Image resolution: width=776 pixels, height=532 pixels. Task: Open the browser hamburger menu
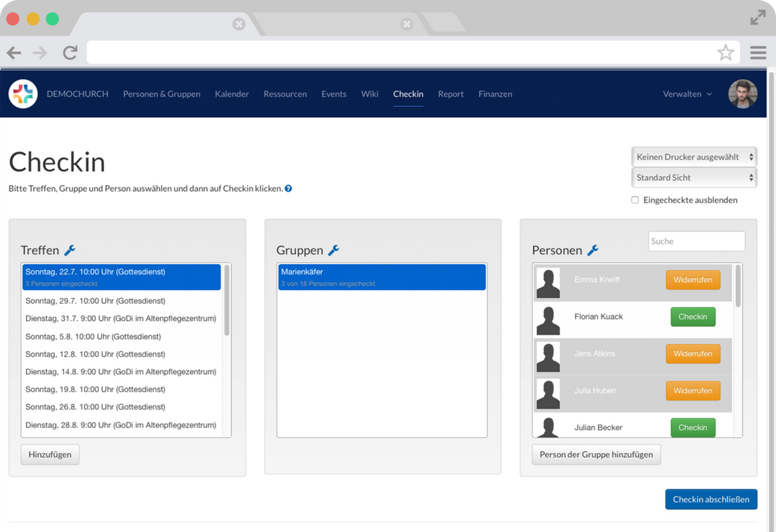757,52
